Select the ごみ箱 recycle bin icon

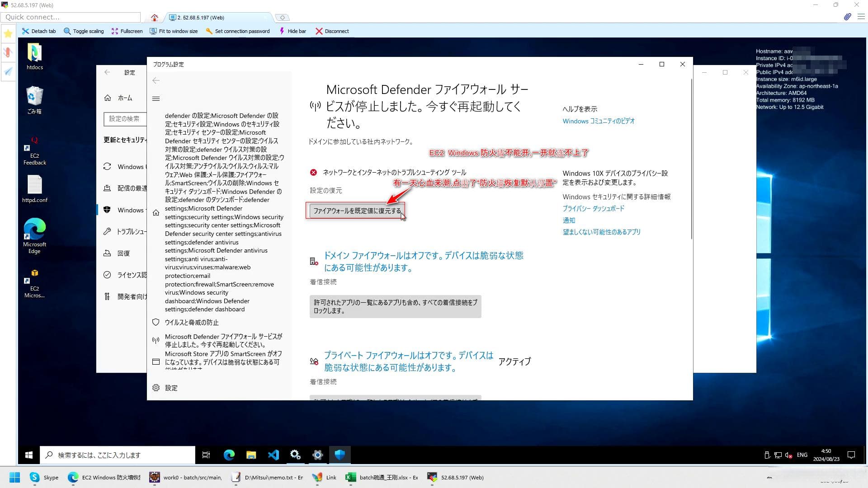click(x=35, y=100)
